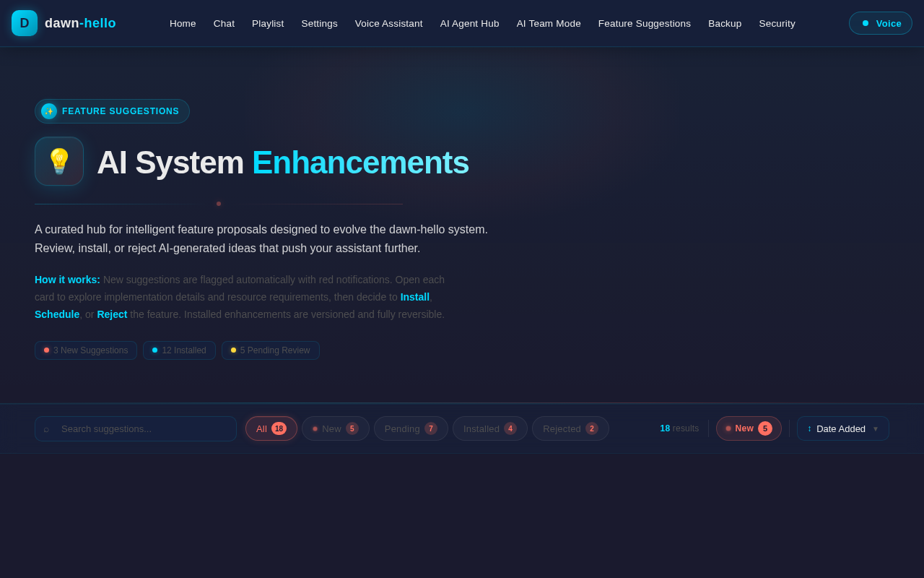Click the 3 New Suggestions stat chip
924x578 pixels.
(x=86, y=350)
